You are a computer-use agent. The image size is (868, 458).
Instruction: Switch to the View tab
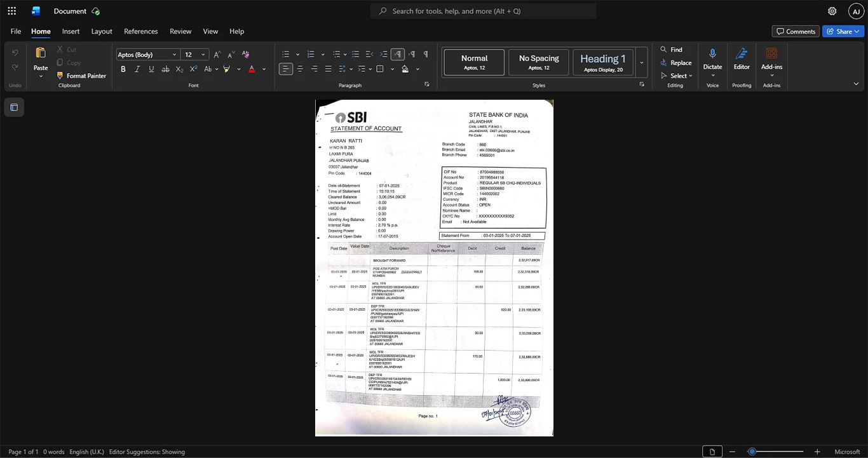pyautogui.click(x=210, y=31)
